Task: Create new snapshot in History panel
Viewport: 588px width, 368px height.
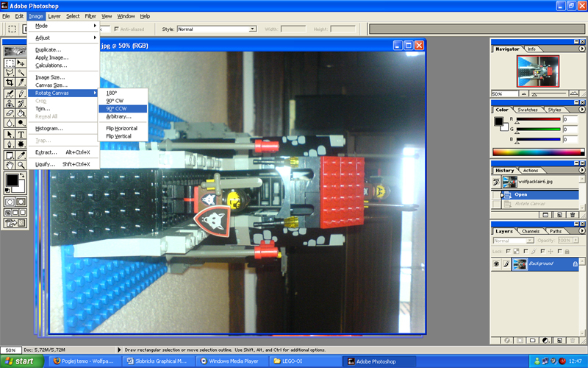Action: (545, 215)
